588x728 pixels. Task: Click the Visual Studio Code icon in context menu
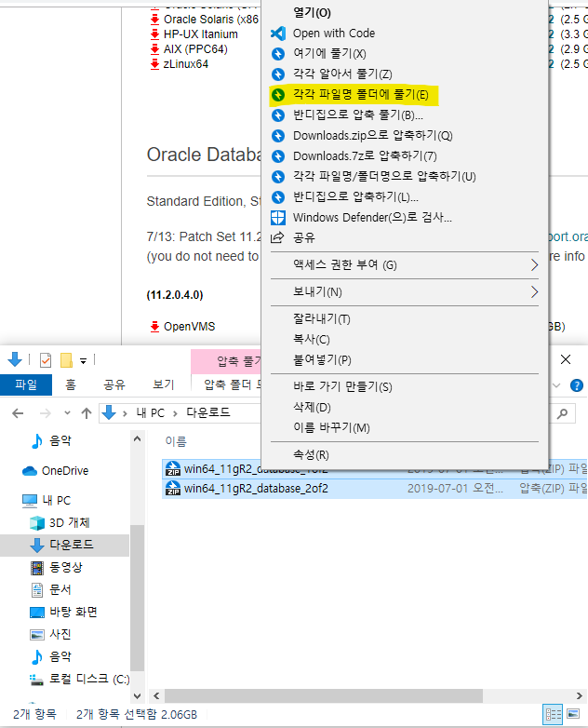tap(278, 34)
